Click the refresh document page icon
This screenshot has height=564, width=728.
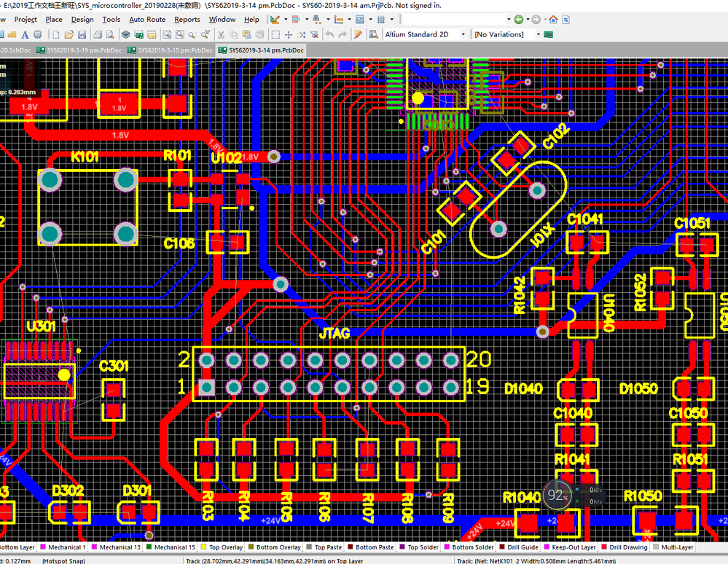566,20
